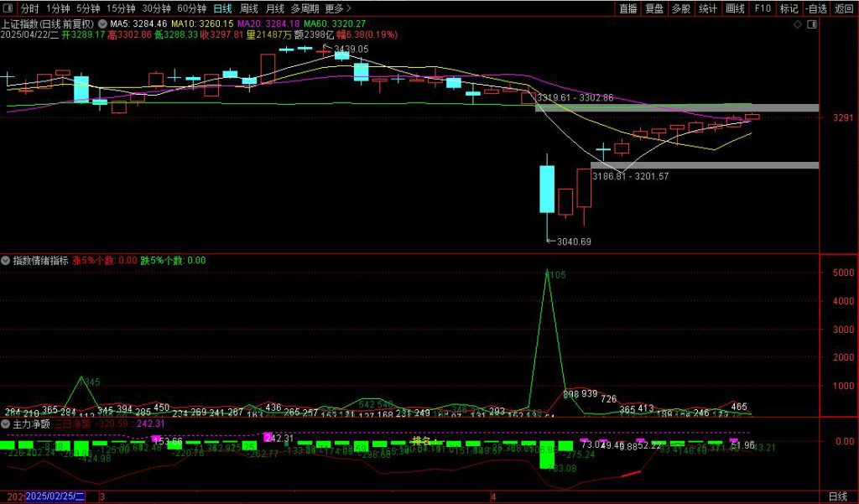Click the 返回 back button
This screenshot has height=504, width=859.
coord(843,8)
